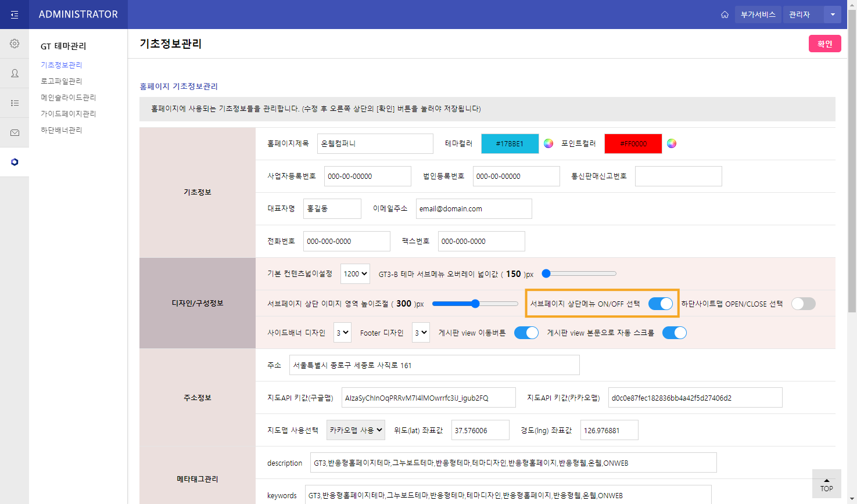Viewport: 857px width, 504px height.
Task: Click the 사업자등록번호 input field
Action: (x=368, y=176)
